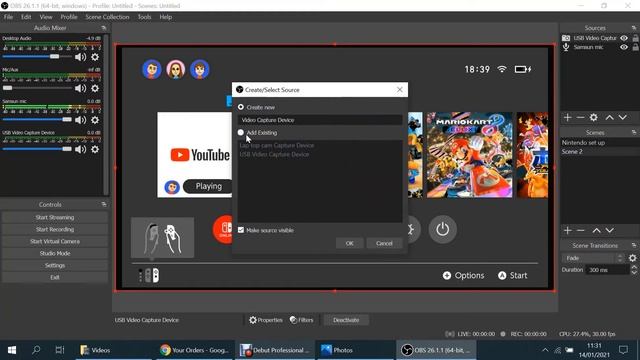640x360 pixels.
Task: Open the Help menu
Action: 165,17
